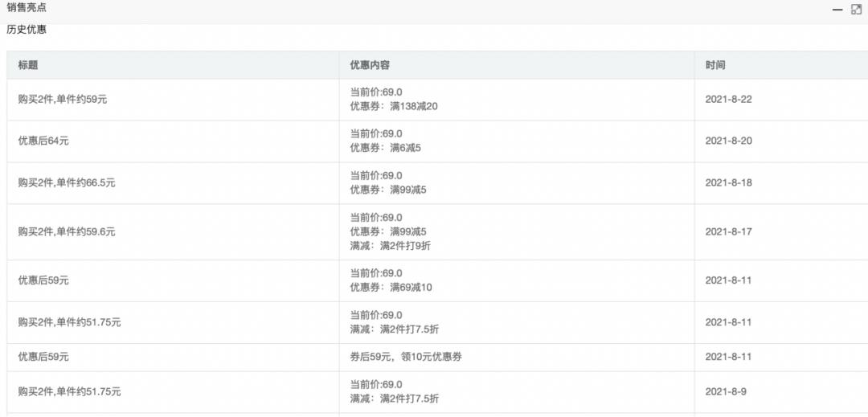Select the 历史优惠 section label
The height and width of the screenshot is (417, 868).
pos(27,30)
